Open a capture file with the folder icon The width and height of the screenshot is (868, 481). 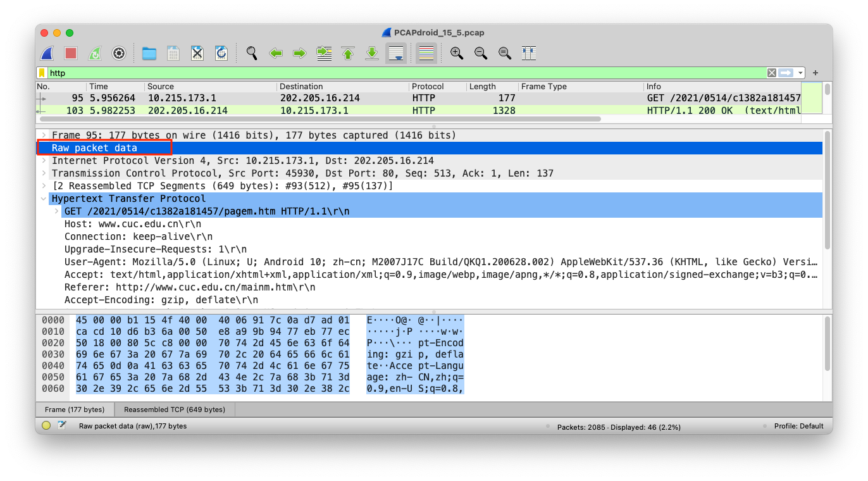click(x=149, y=53)
